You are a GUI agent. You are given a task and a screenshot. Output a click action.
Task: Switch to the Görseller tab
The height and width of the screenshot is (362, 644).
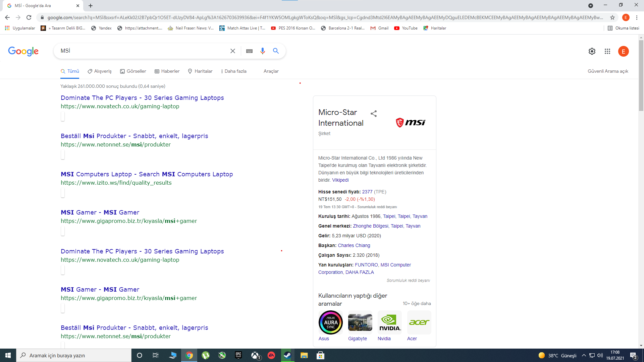click(x=133, y=71)
